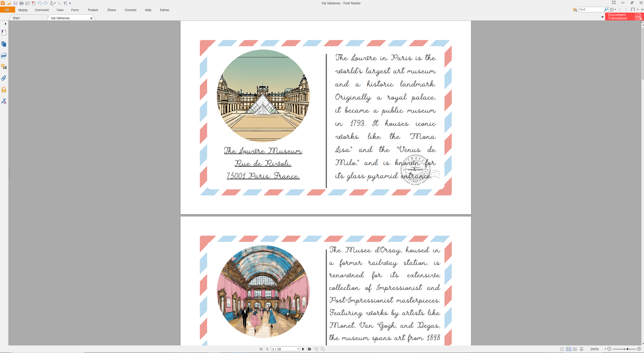Viewport: 644px width, 353px height.
Task: Switch to the Form ribbon tab
Action: pos(75,10)
